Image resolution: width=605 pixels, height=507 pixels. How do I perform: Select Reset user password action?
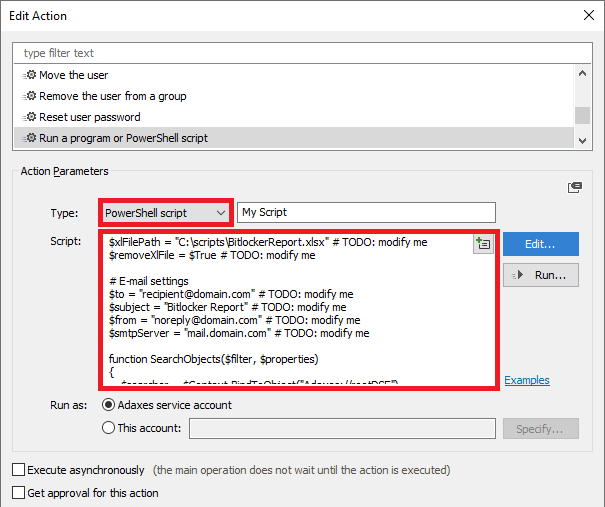coord(89,117)
